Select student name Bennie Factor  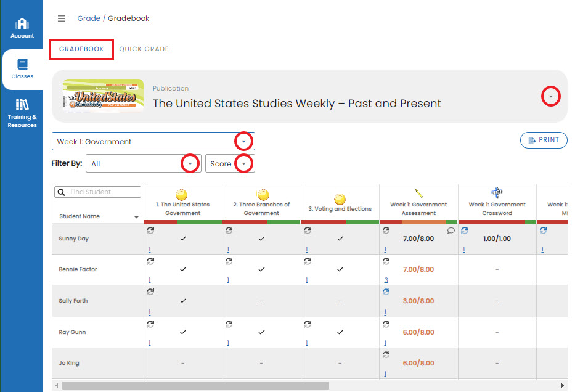[x=78, y=269]
